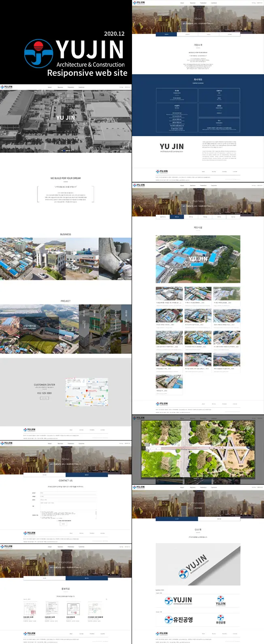This screenshot has width=264, height=644.
Task: Click the YUJIN logo above the grayscale factory hero
Action: 6,87
